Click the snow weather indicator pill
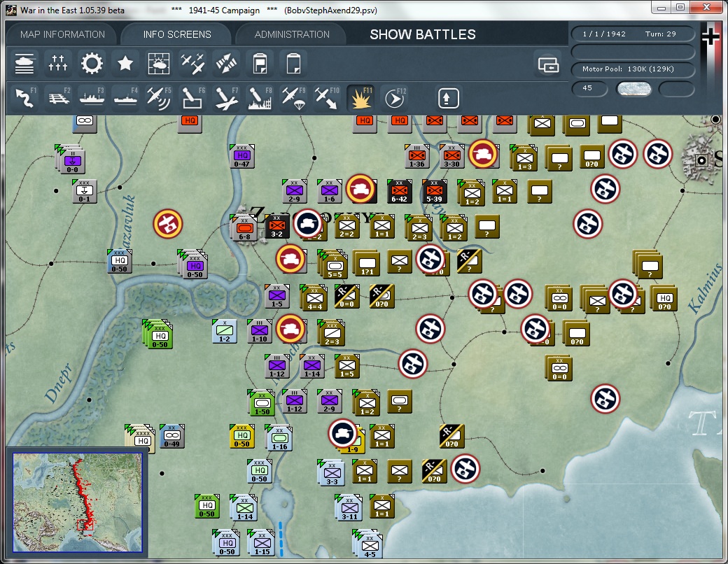 click(x=633, y=89)
